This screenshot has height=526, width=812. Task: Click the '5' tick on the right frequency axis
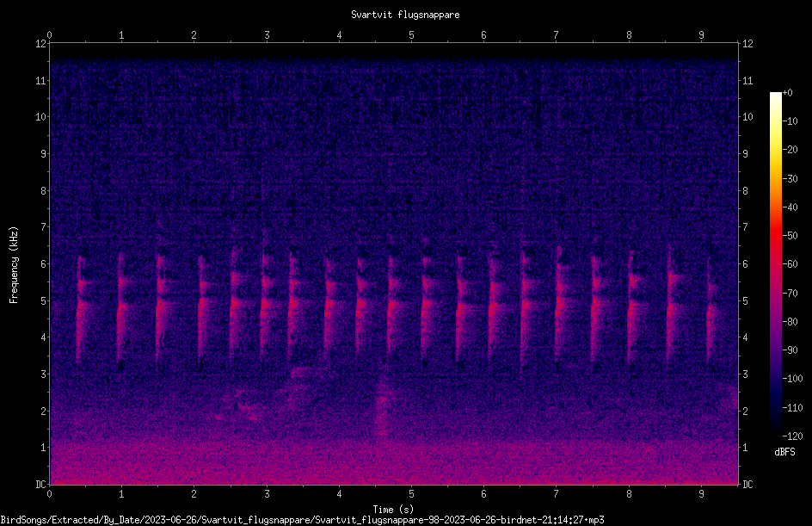coord(745,301)
